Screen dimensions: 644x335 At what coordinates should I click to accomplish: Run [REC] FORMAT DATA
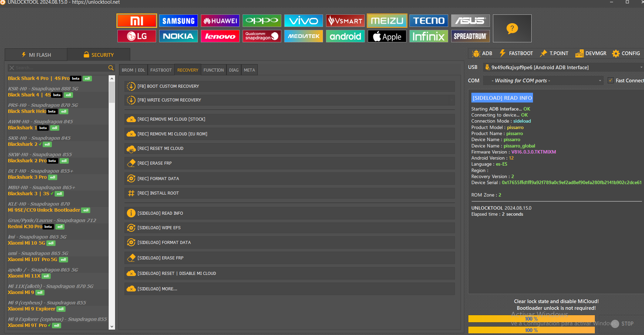[x=290, y=179]
